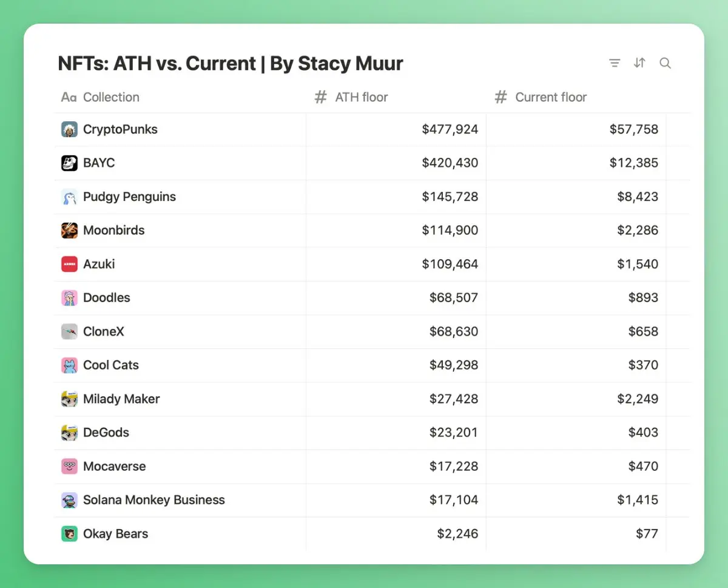
Task: Click the Cool Cats icon
Action: pyautogui.click(x=69, y=365)
